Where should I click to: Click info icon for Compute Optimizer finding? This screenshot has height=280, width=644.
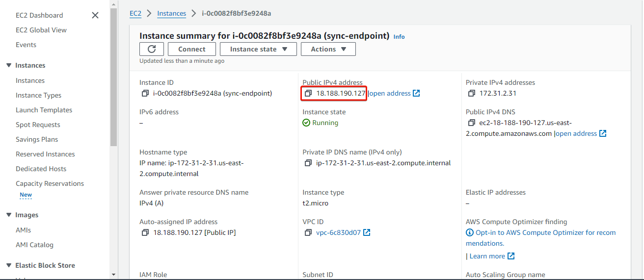tap(470, 232)
